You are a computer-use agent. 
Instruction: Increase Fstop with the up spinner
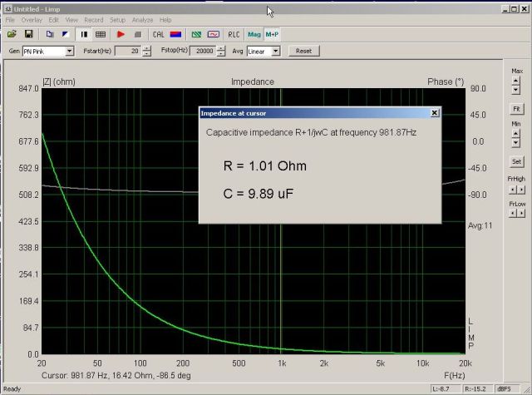[x=221, y=48]
